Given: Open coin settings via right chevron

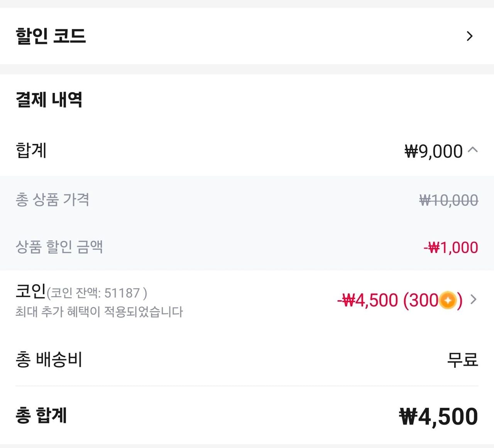Looking at the screenshot, I should tap(474, 299).
